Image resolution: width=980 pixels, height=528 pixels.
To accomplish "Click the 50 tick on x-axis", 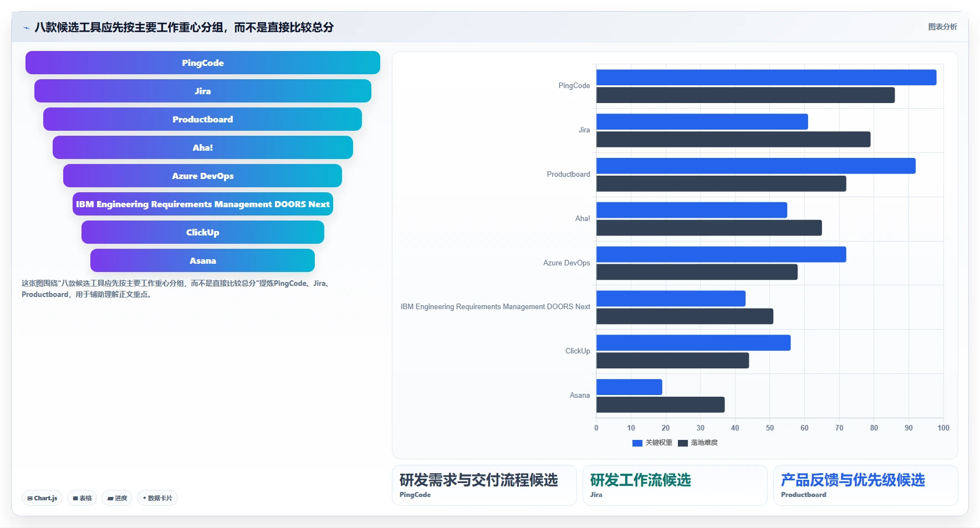I will click(x=770, y=428).
